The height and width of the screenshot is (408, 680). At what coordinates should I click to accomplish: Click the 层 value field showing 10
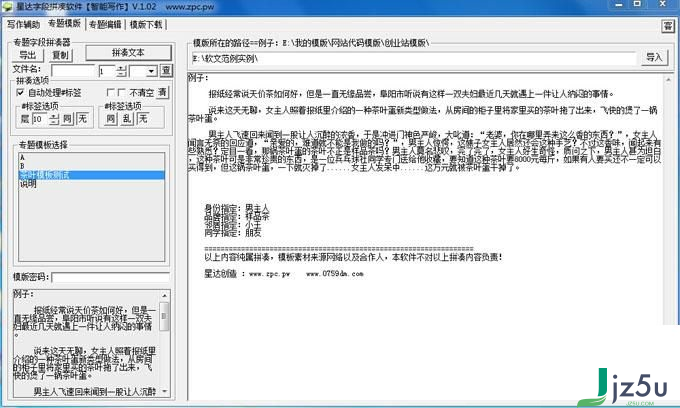[x=39, y=119]
